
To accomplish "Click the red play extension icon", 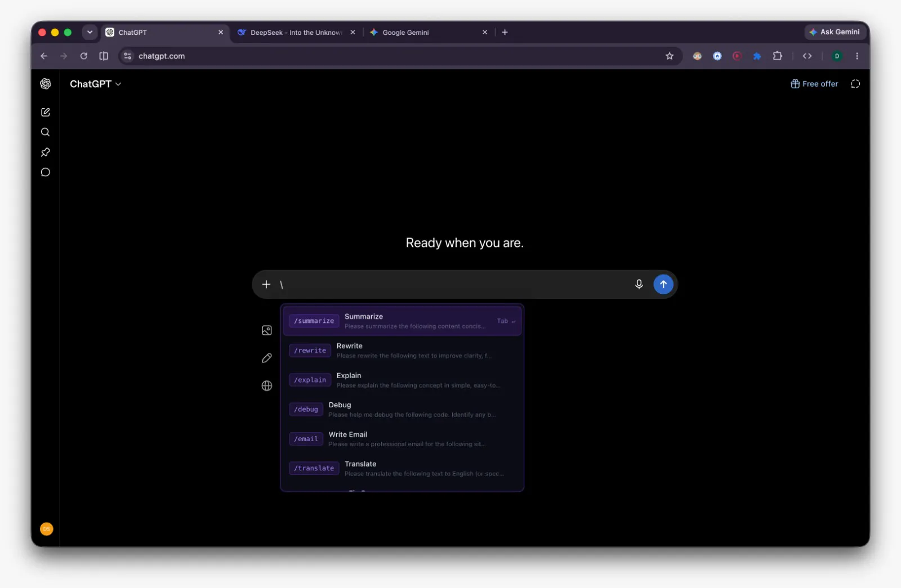I will tap(737, 56).
